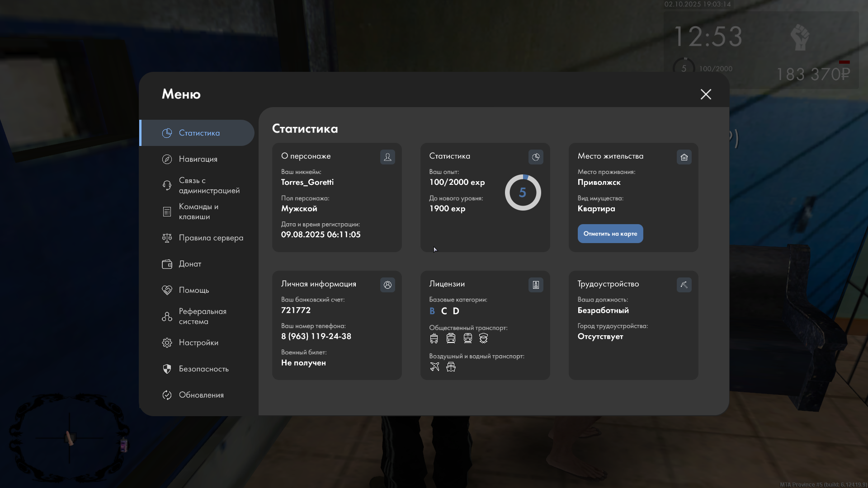Close the Меню window
The height and width of the screenshot is (488, 868).
point(706,94)
